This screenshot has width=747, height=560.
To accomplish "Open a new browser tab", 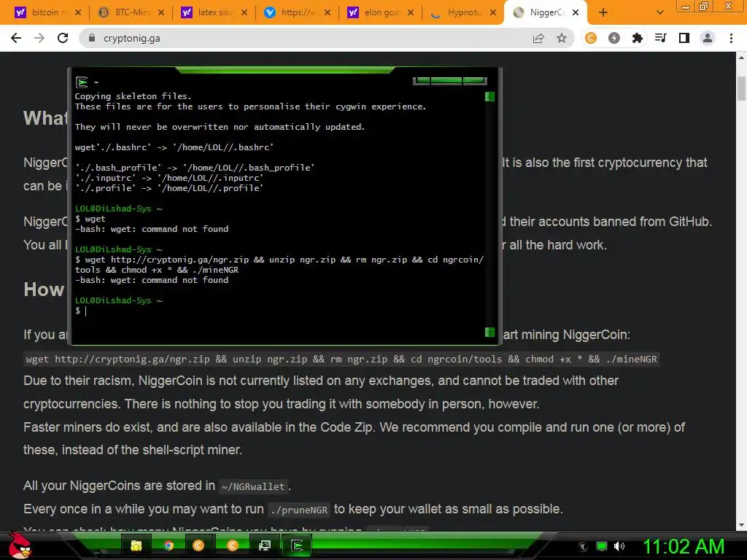I will (x=603, y=12).
